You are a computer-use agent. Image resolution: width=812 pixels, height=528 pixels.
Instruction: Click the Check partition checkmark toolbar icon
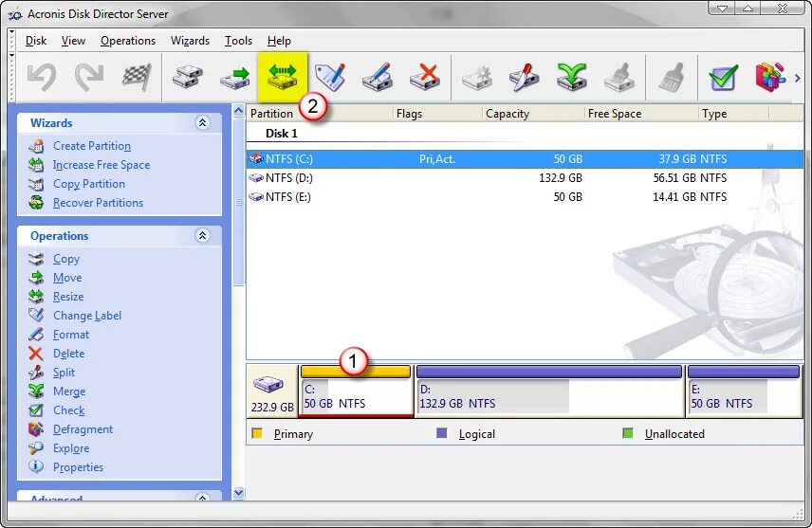click(x=724, y=77)
